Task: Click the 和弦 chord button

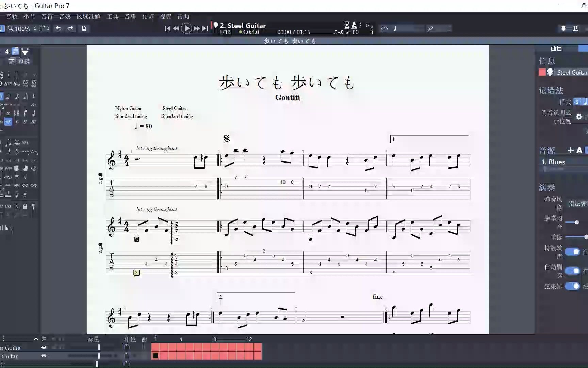Action: pyautogui.click(x=19, y=61)
